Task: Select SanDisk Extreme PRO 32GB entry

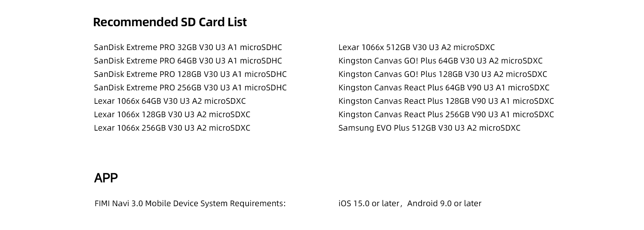Action: 188,47
